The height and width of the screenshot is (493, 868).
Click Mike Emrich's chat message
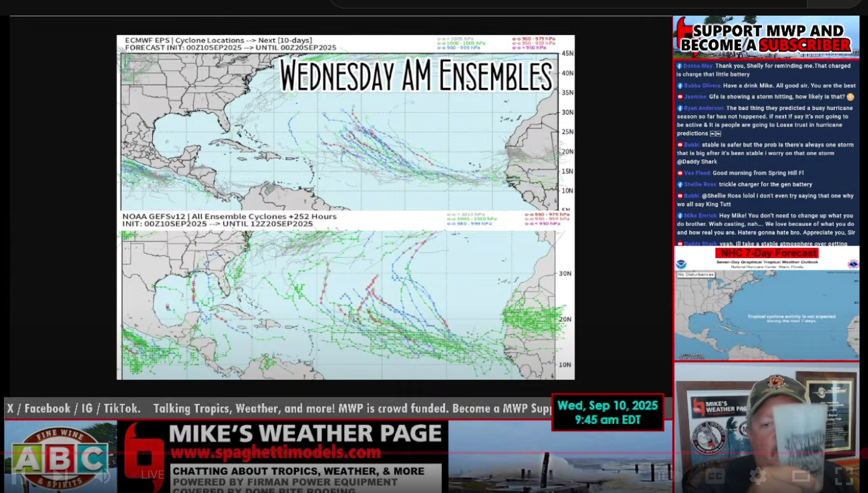click(766, 224)
